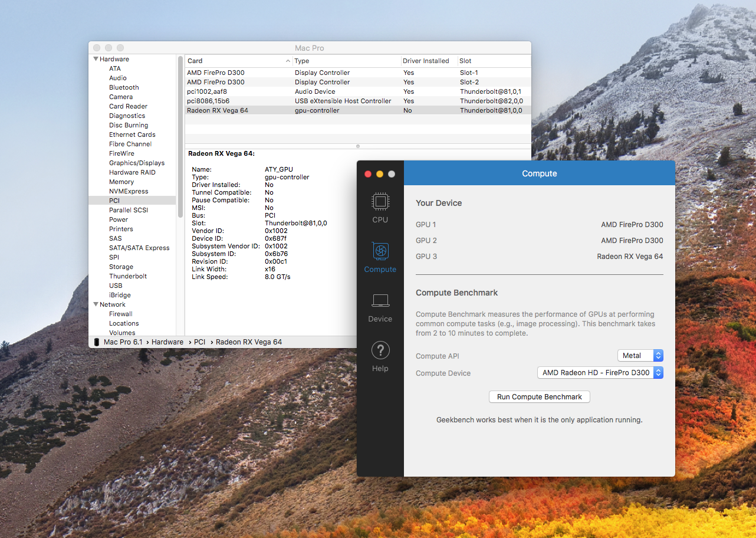The image size is (756, 538).
Task: Select the Radeon RX Vega 64 table row
Action: tap(358, 110)
